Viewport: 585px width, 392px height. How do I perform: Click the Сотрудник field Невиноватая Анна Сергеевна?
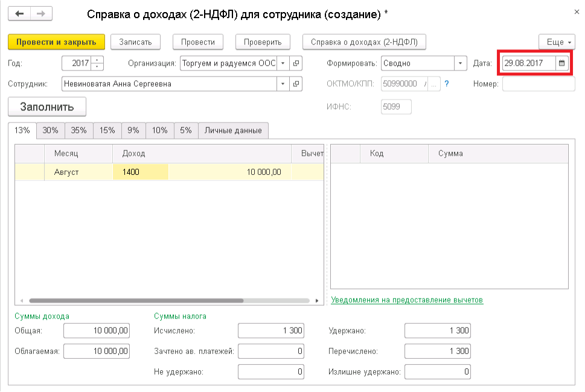coord(169,84)
